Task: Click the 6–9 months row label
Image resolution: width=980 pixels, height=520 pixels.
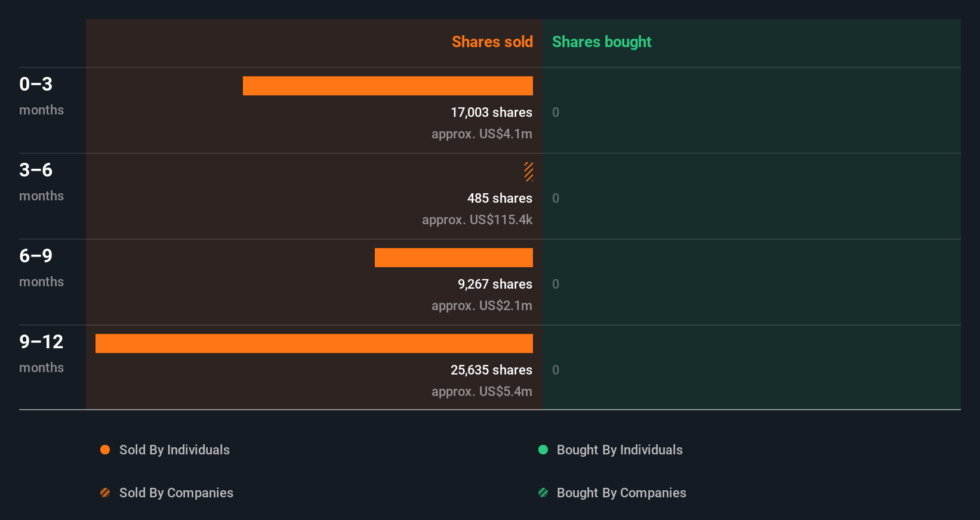Action: (x=41, y=268)
